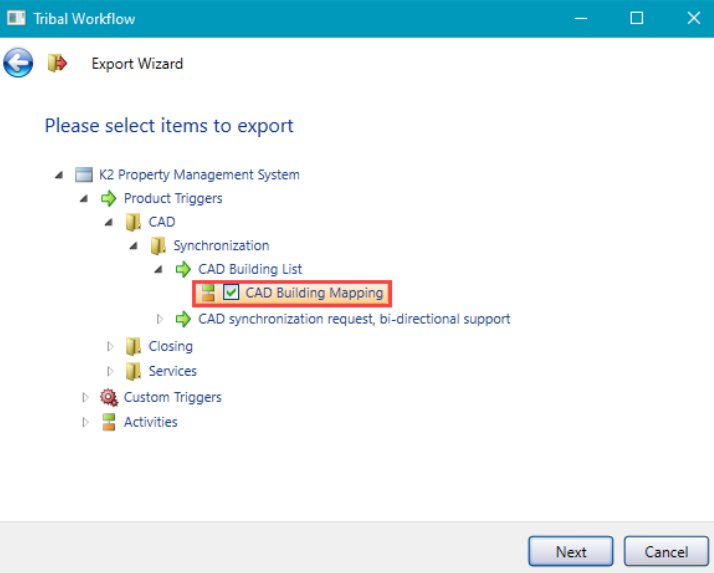The width and height of the screenshot is (714, 573).
Task: Click the Activities workflow icon
Action: pyautogui.click(x=109, y=422)
